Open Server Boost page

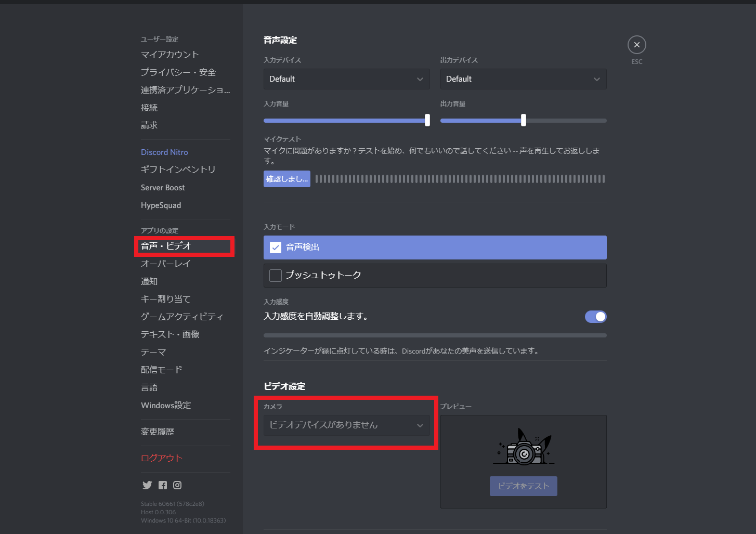[x=163, y=188]
